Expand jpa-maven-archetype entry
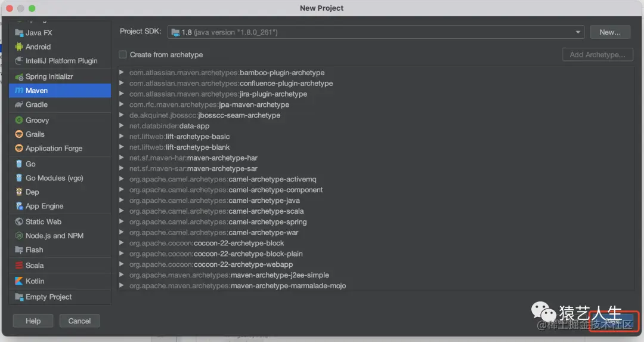 [122, 104]
